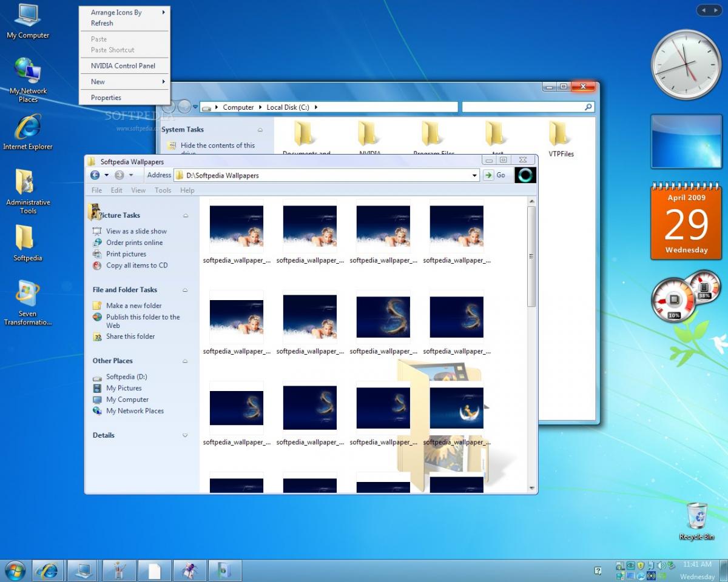Go to My Computer in Other Places

point(127,400)
